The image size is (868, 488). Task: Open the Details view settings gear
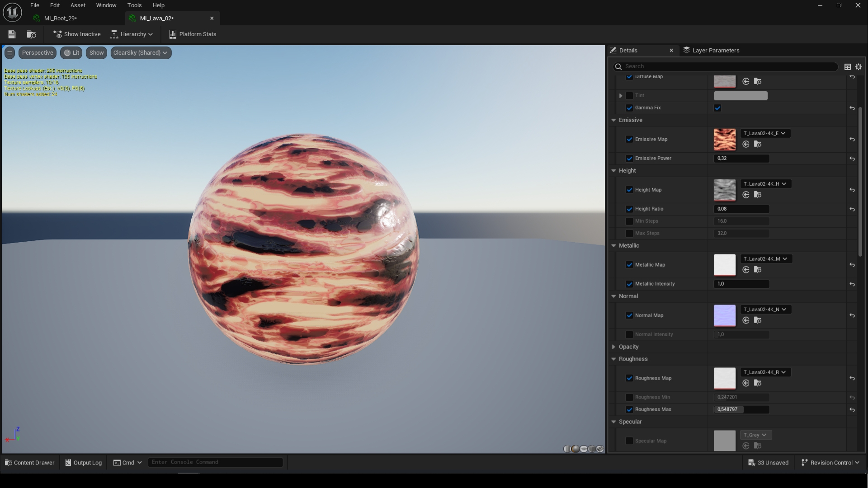[x=859, y=67]
